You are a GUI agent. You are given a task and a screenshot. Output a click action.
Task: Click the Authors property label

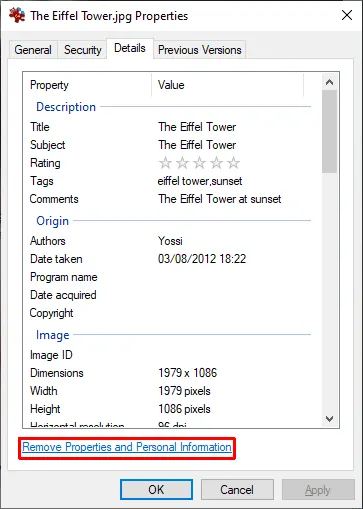click(48, 241)
